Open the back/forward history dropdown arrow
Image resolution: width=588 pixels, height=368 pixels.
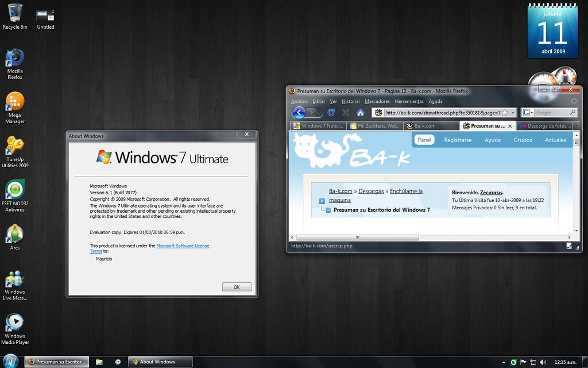click(319, 112)
